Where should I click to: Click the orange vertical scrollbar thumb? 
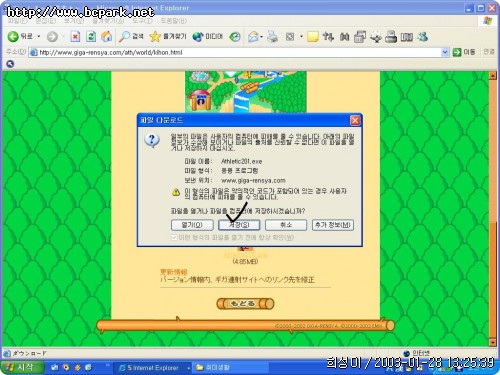(x=493, y=280)
